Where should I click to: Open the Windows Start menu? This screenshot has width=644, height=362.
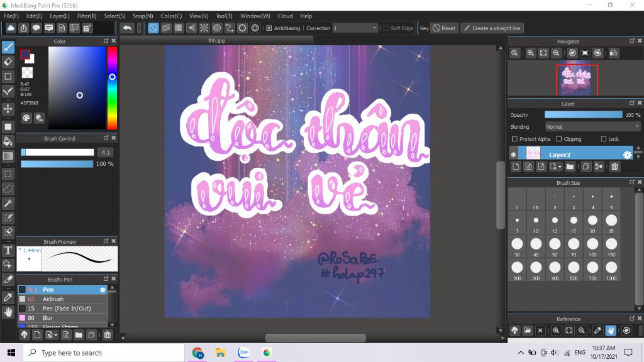coord(11,353)
